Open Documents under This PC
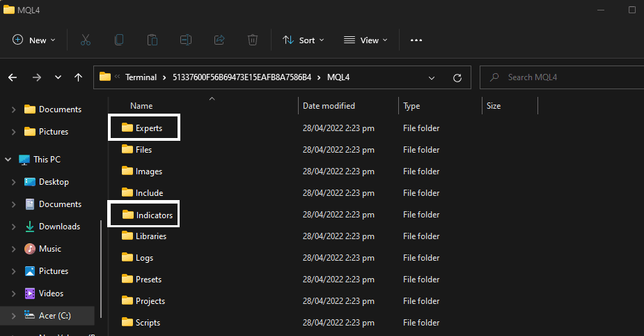 pos(53,204)
